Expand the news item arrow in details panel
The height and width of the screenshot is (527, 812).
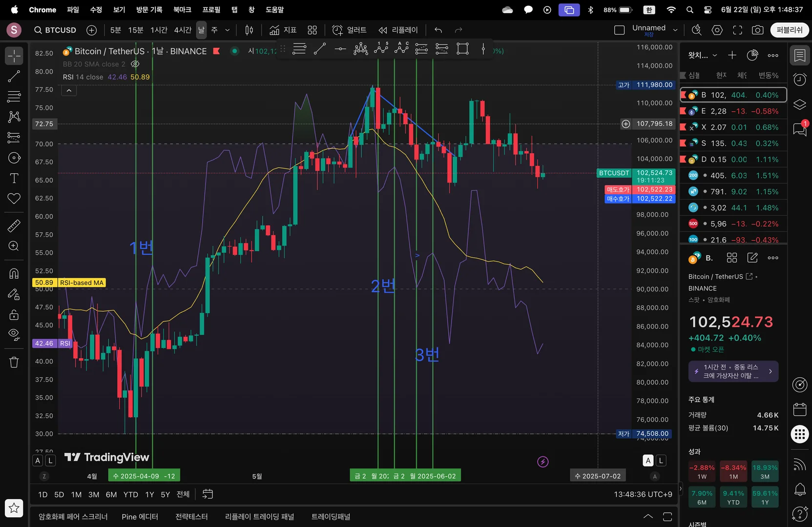pos(770,371)
